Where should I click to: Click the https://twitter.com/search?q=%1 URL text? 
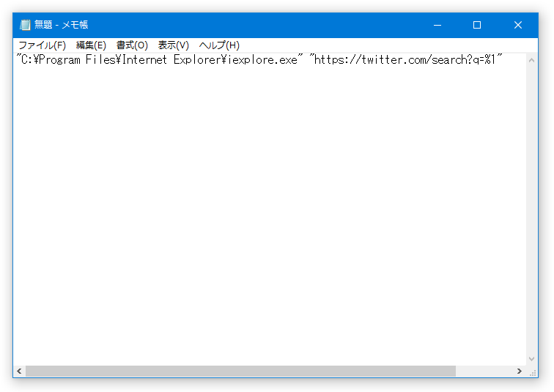pyautogui.click(x=406, y=59)
